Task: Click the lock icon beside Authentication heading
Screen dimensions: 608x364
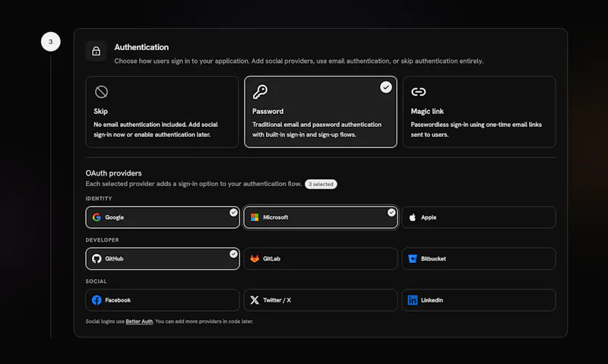Action: click(97, 51)
